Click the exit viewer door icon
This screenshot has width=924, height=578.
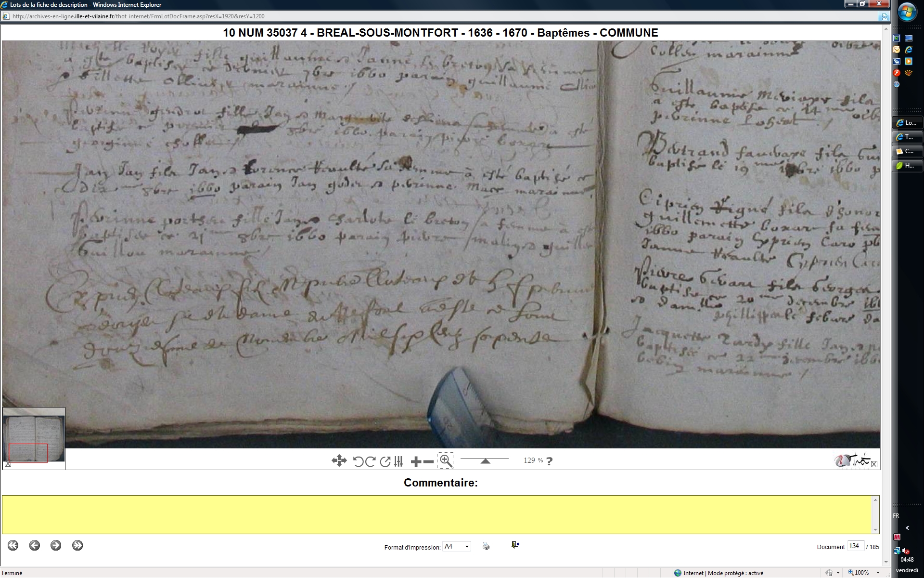point(515,545)
